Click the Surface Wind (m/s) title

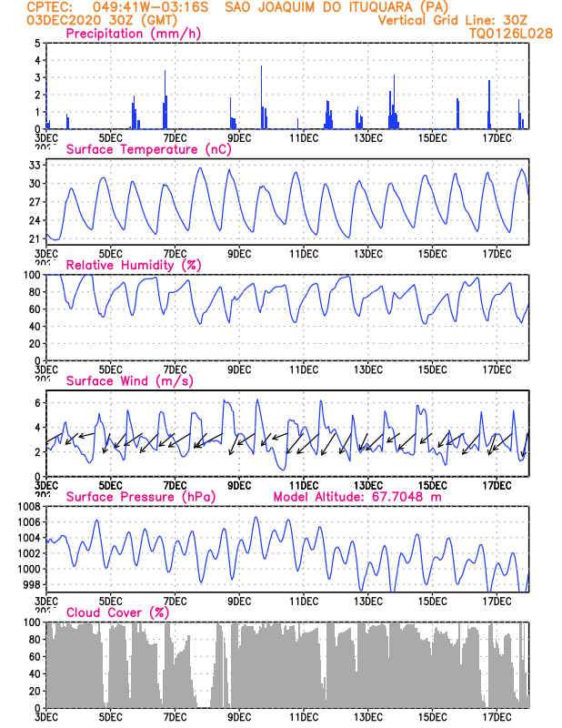(130, 381)
